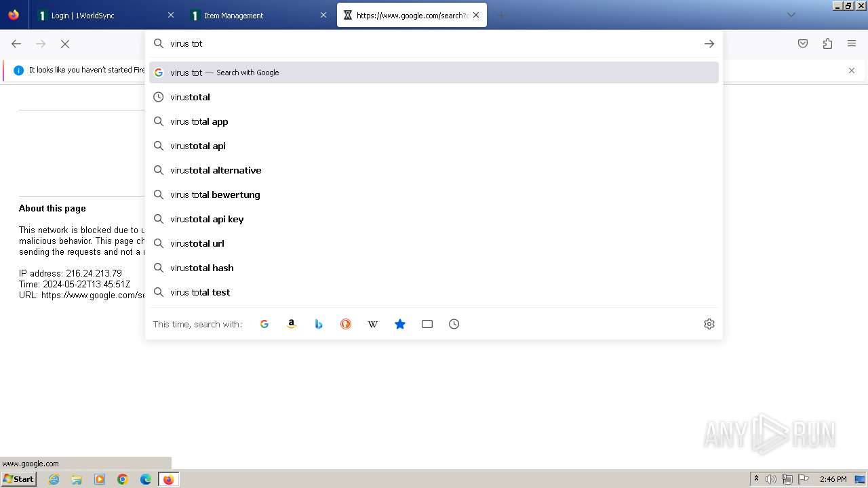Open the 2:46 PM taskbar clock

click(x=833, y=479)
